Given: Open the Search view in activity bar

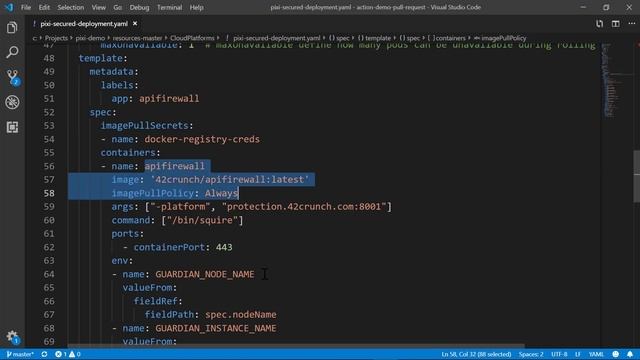Looking at the screenshot, I should (x=12, y=52).
